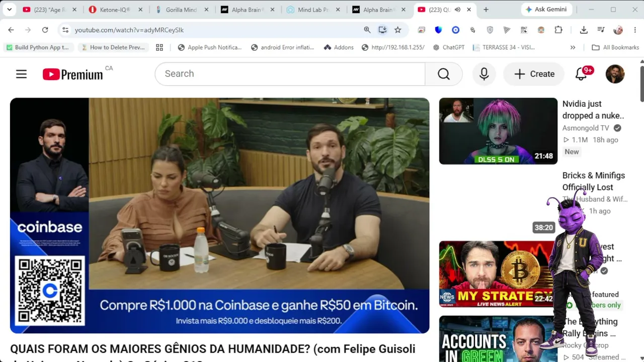Click the YouTube search input field

click(290, 74)
